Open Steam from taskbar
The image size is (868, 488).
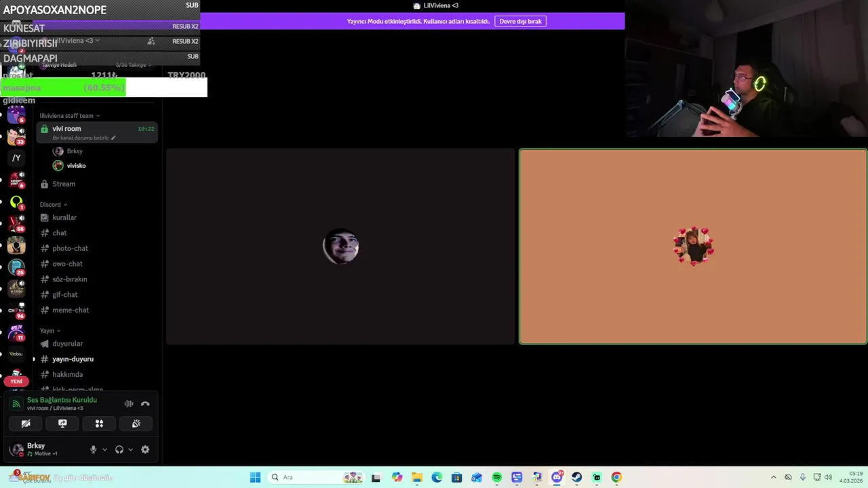click(x=576, y=477)
